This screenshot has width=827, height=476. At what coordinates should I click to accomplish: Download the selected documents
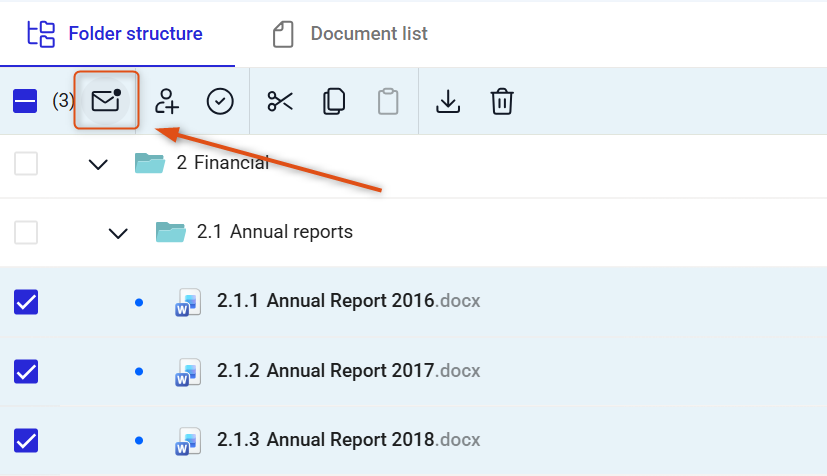(448, 101)
